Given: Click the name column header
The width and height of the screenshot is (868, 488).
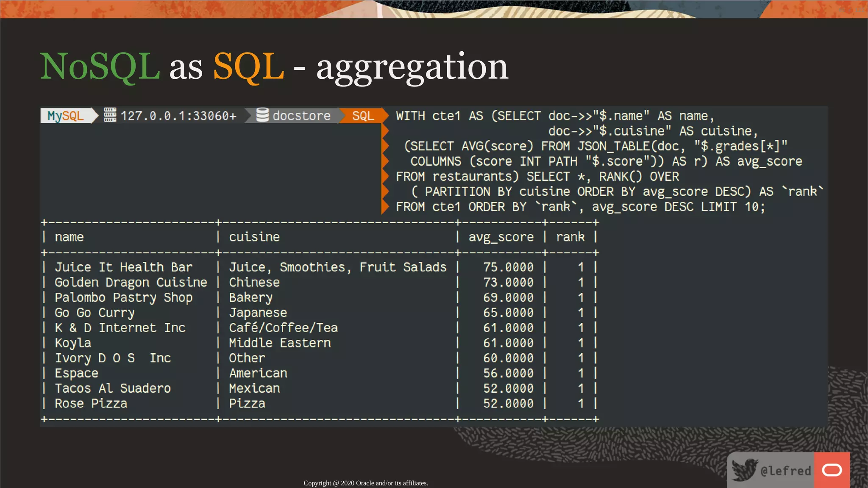Looking at the screenshot, I should [69, 237].
